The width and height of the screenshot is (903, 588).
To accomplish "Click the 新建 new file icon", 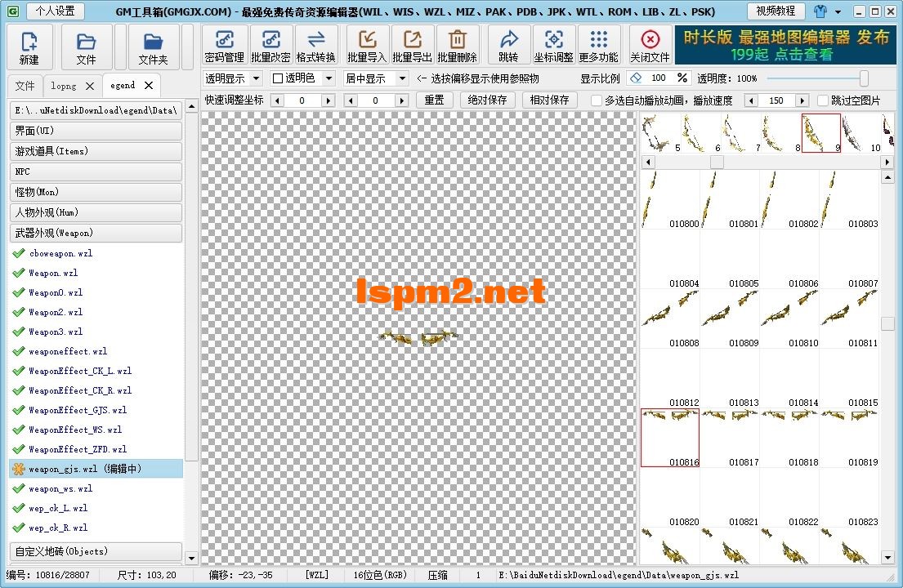I will (29, 47).
